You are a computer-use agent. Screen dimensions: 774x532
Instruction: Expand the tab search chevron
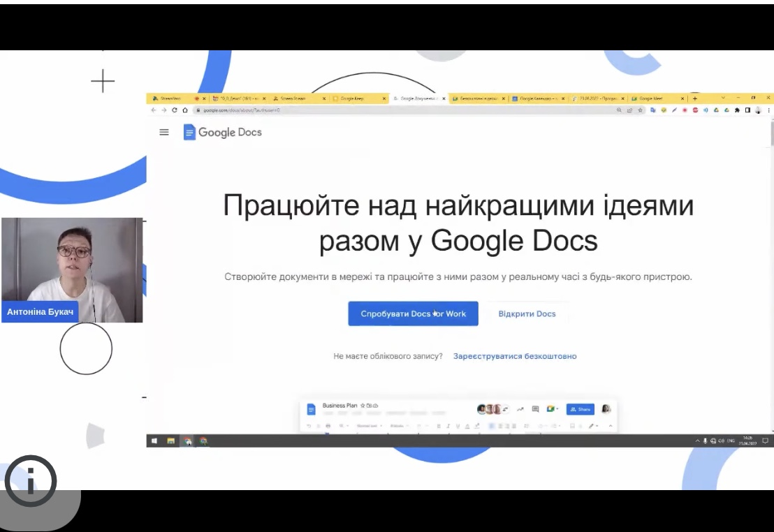pyautogui.click(x=723, y=98)
